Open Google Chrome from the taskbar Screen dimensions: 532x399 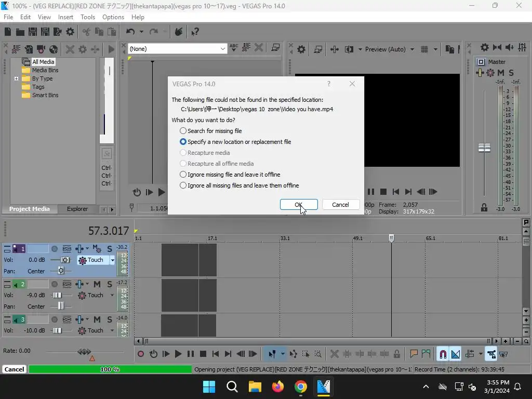point(301,387)
